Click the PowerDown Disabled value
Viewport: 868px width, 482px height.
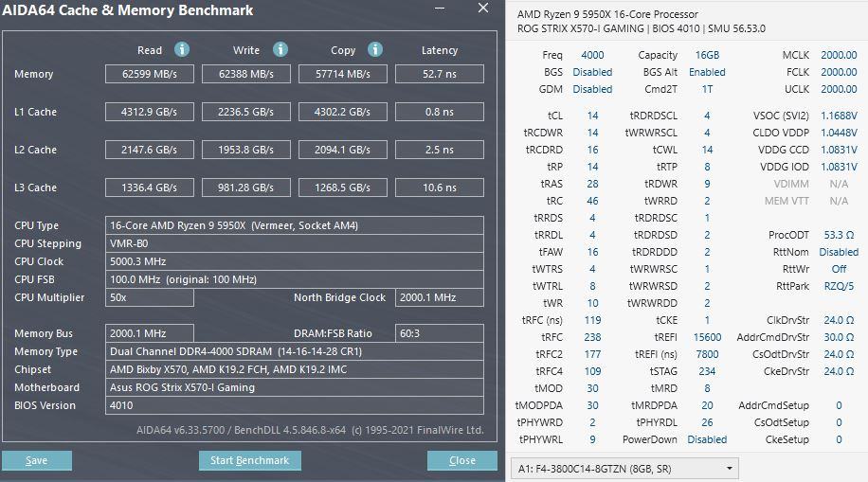click(707, 439)
